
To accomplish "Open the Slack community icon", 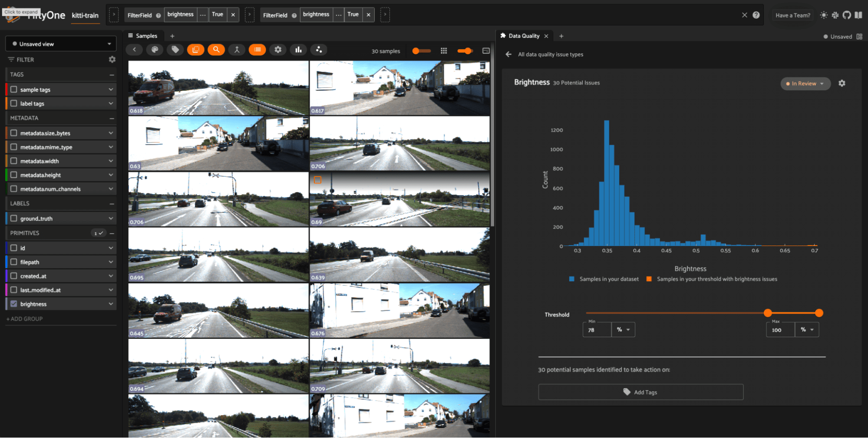I will coord(835,15).
